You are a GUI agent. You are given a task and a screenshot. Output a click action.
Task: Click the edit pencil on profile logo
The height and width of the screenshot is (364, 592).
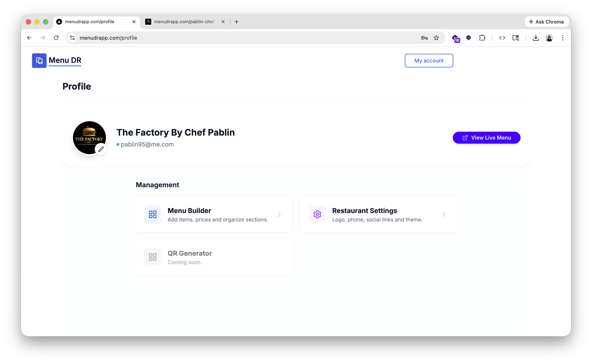point(101,149)
